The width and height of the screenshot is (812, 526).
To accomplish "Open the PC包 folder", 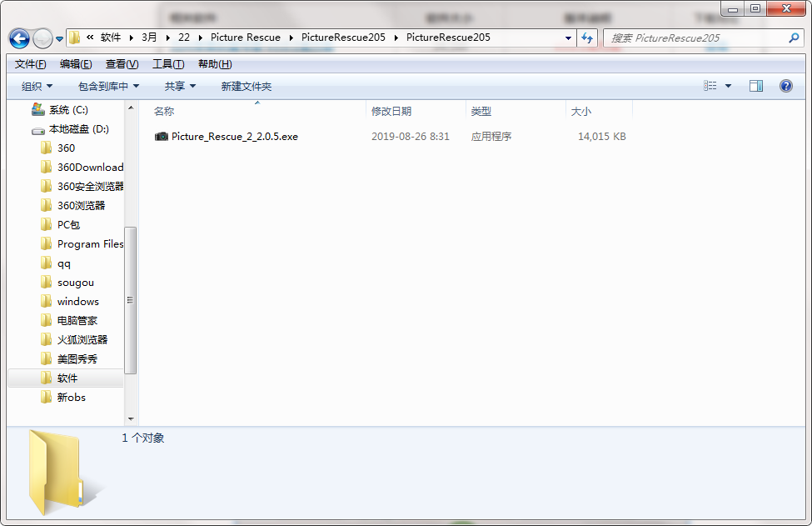I will pyautogui.click(x=68, y=225).
